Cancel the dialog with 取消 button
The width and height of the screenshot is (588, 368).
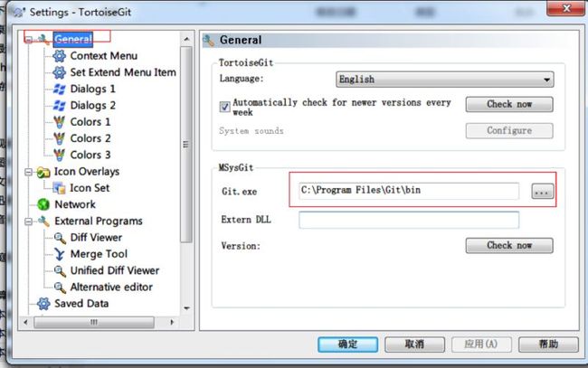click(x=414, y=344)
